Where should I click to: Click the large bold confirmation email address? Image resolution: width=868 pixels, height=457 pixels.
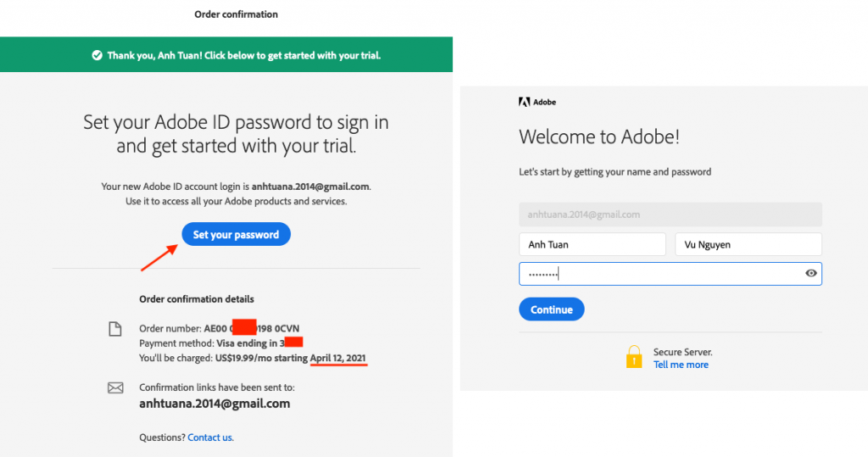pos(214,404)
